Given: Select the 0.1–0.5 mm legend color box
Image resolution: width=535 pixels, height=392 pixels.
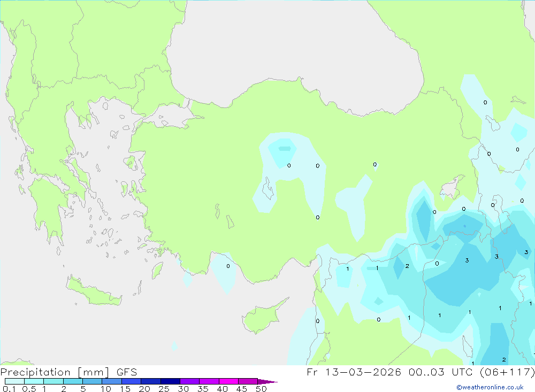Looking at the screenshot, I should [x=14, y=381].
